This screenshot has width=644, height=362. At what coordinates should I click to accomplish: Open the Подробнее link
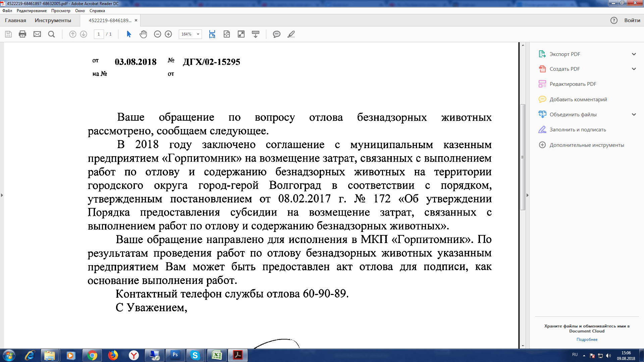point(587,340)
